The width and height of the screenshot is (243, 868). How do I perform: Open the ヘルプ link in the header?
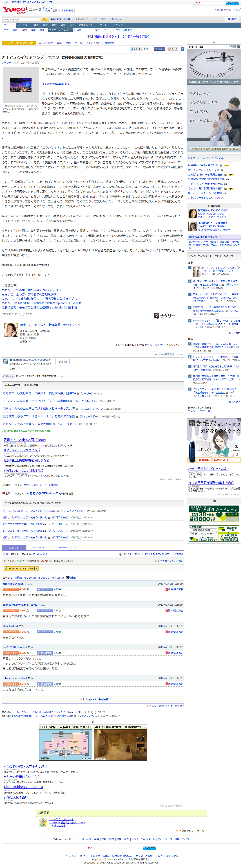click(237, 10)
